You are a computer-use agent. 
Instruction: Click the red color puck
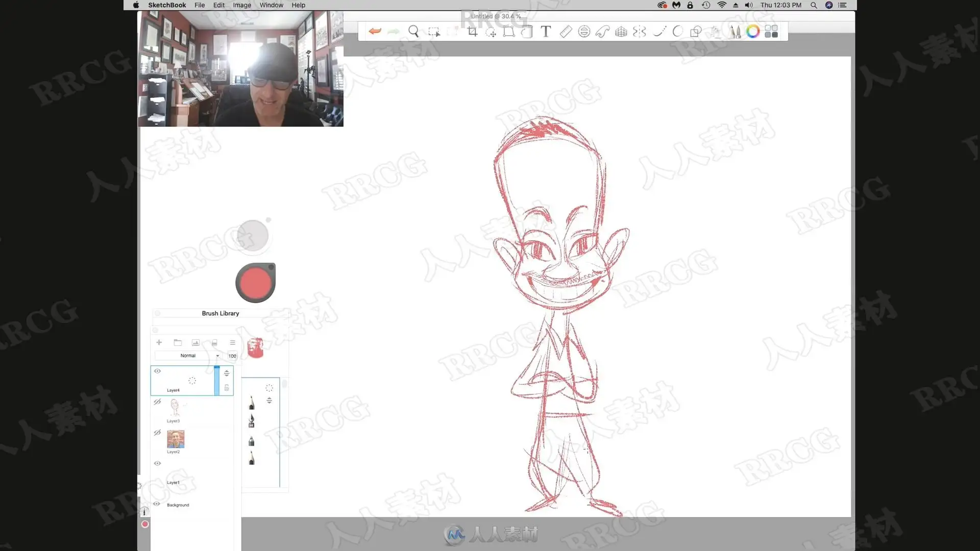[x=255, y=283]
